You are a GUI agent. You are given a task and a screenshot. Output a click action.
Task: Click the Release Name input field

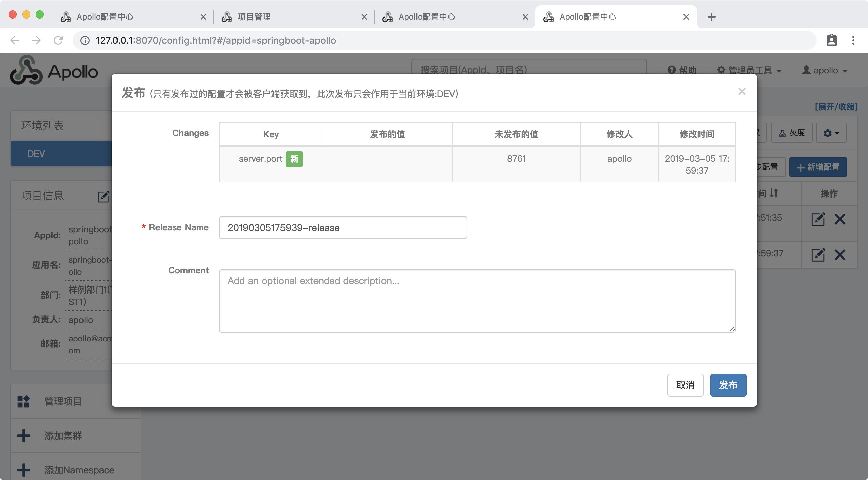[x=343, y=228]
